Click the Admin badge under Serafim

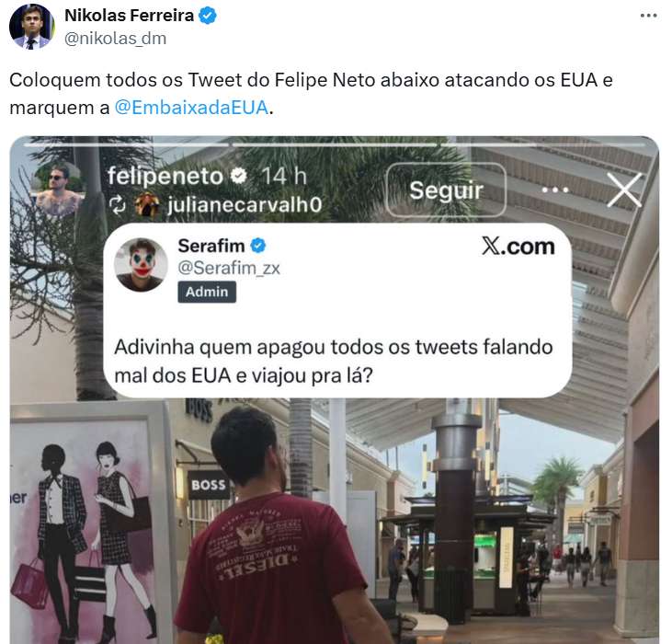(x=207, y=292)
